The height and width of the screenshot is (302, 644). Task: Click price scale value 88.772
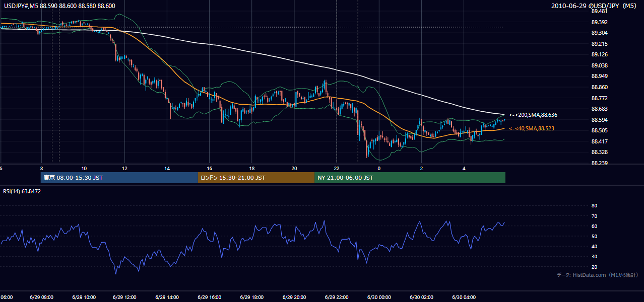[x=599, y=98]
